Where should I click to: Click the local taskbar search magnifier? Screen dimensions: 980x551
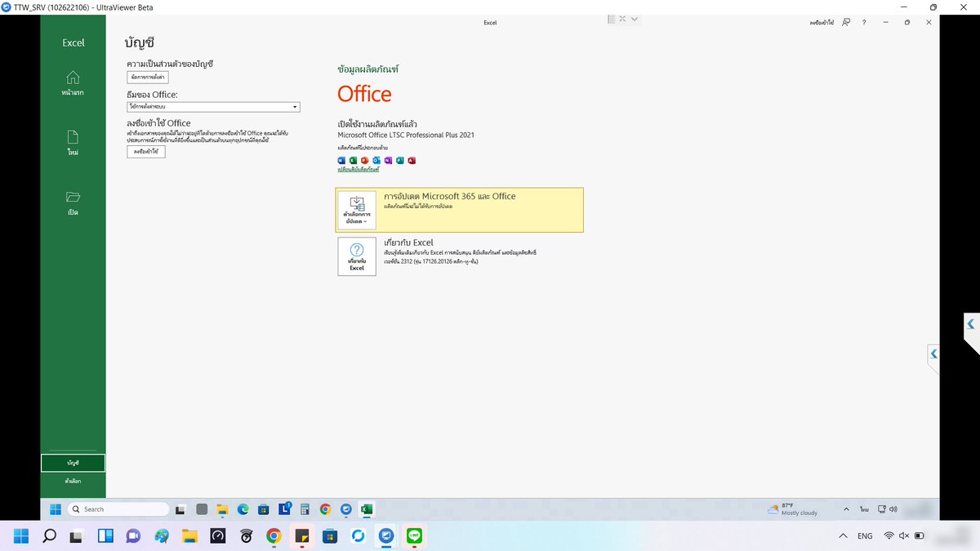(x=49, y=536)
